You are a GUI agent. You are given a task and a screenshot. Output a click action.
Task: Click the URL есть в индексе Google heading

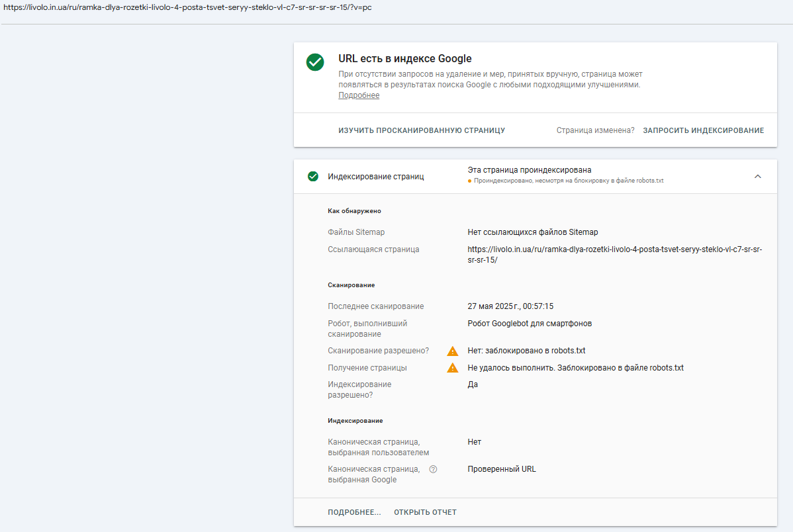coord(405,59)
